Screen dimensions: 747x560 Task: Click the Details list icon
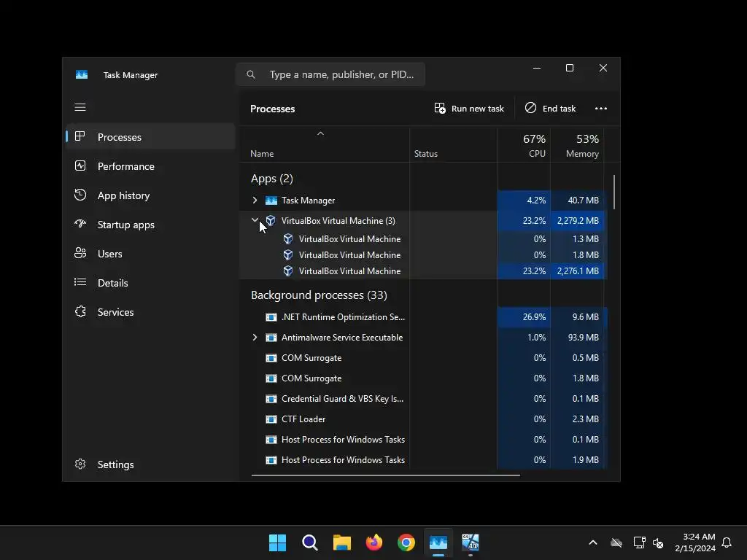80,282
